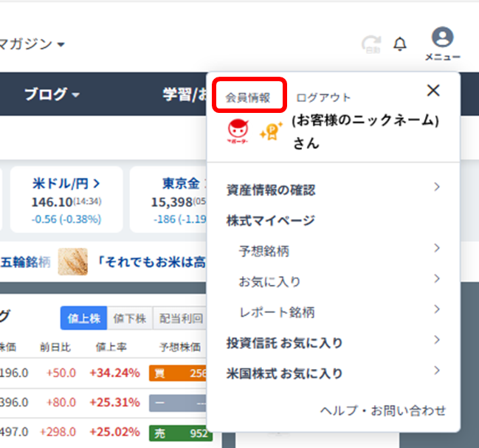Screen dimensions: 479x448
Task: Click the +80.0 price change value
Action: [61, 402]
